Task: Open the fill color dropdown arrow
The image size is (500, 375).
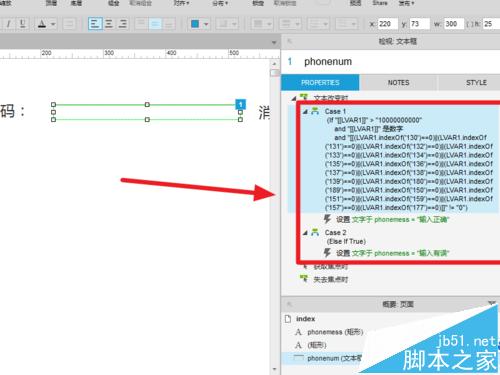Action: tap(206, 24)
